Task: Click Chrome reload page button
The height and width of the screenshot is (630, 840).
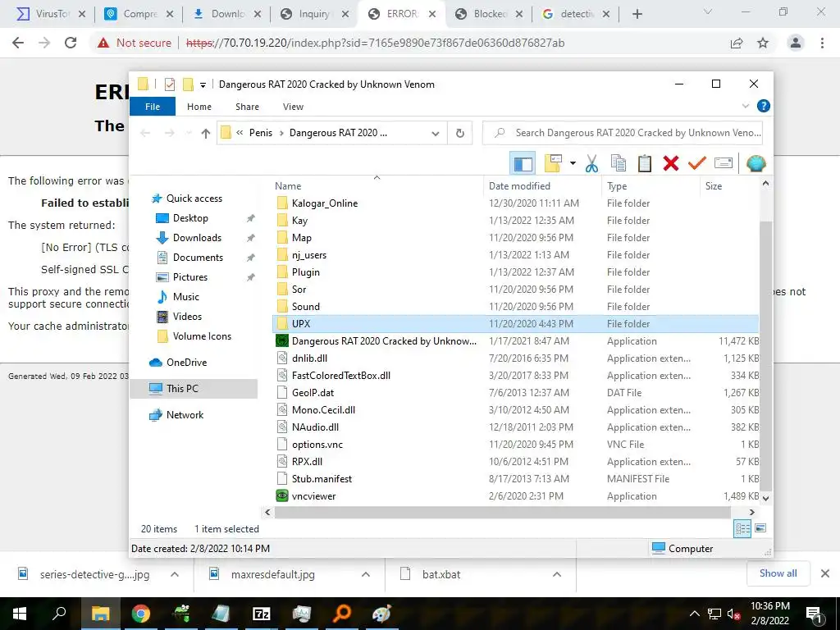Action: (x=71, y=43)
